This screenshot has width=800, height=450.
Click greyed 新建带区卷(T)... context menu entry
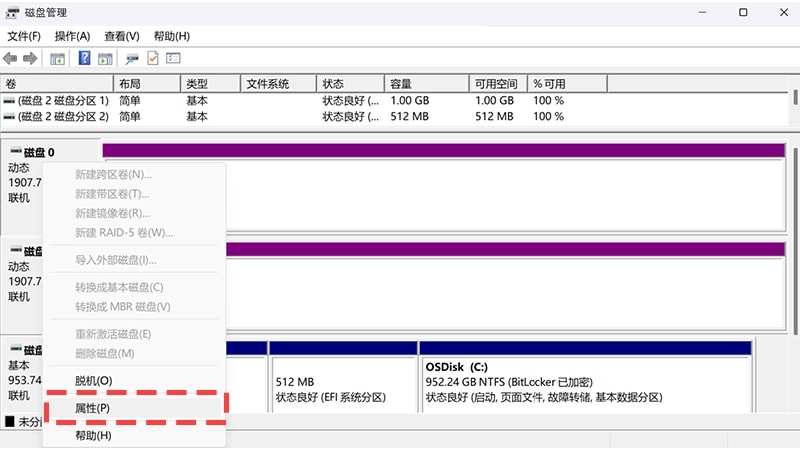136,194
